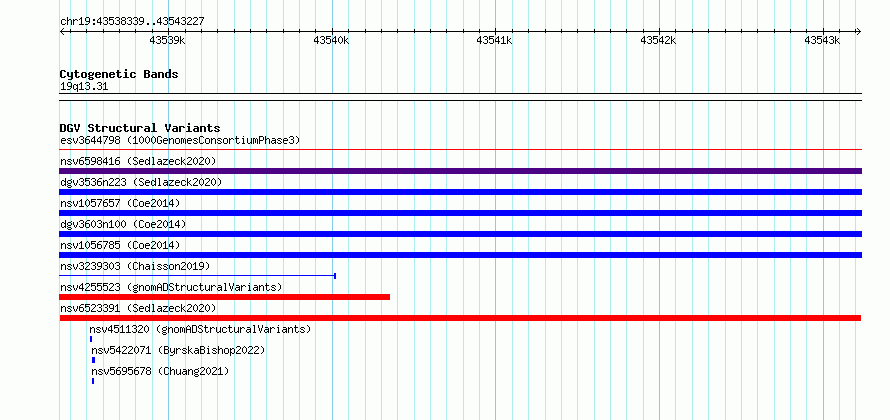Screen dimensions: 890x420
Task: Click the nsv4255523 red variant bar
Action: point(225,297)
